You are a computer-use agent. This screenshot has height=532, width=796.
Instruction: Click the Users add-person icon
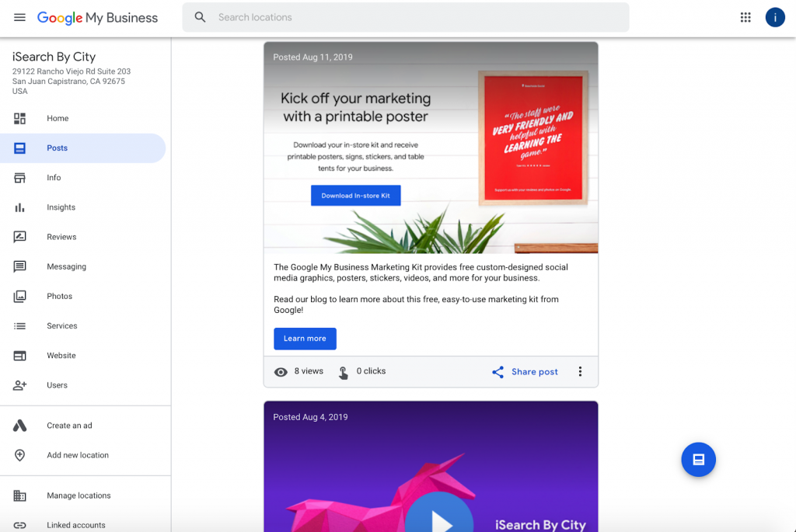[19, 385]
